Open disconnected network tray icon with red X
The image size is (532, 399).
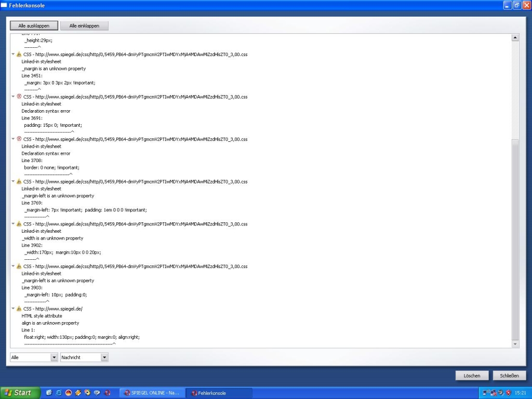(x=494, y=393)
